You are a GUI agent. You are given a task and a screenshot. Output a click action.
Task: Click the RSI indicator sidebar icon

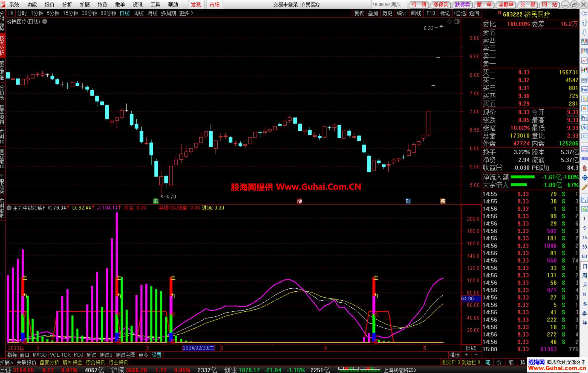(x=584, y=159)
